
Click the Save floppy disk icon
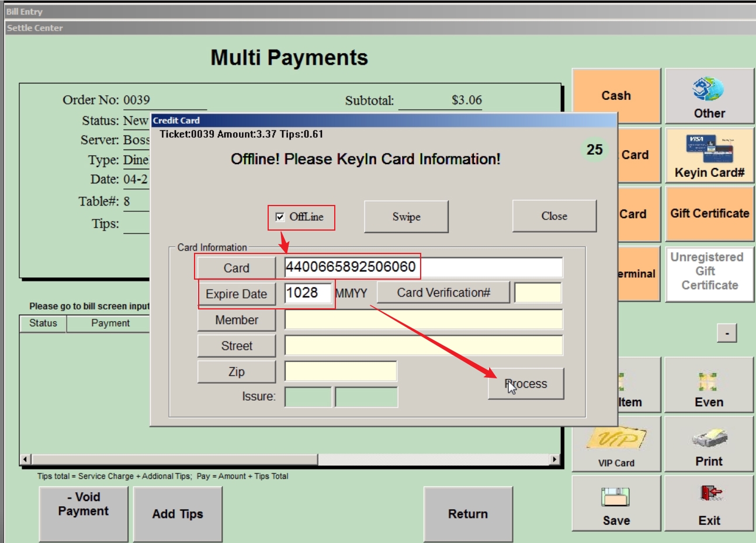click(616, 497)
